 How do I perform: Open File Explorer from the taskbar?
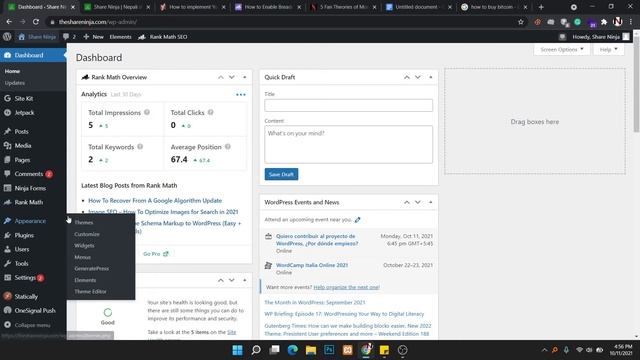point(311,350)
